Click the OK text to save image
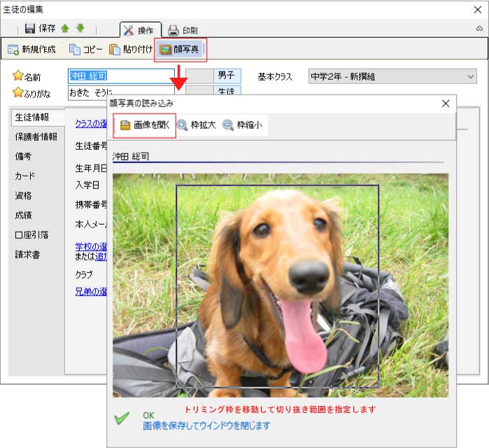The width and height of the screenshot is (489, 448). (x=148, y=415)
